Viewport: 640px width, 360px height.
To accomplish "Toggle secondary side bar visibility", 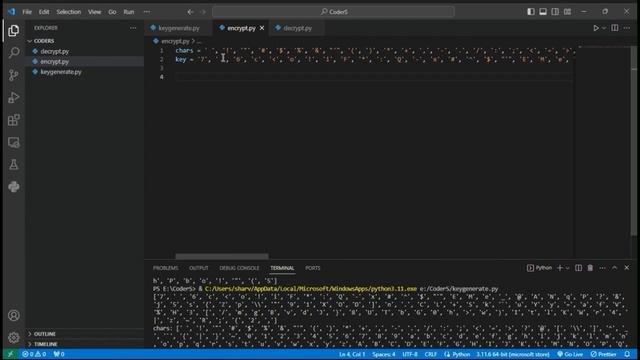I will [555, 12].
